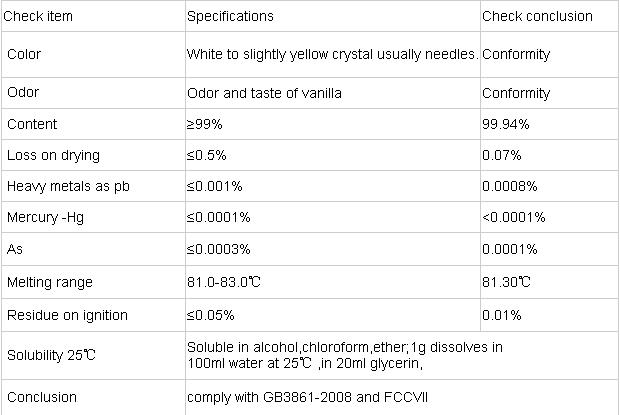Click 'Heavy metals as pb' row label
The width and height of the screenshot is (620, 415).
click(68, 186)
